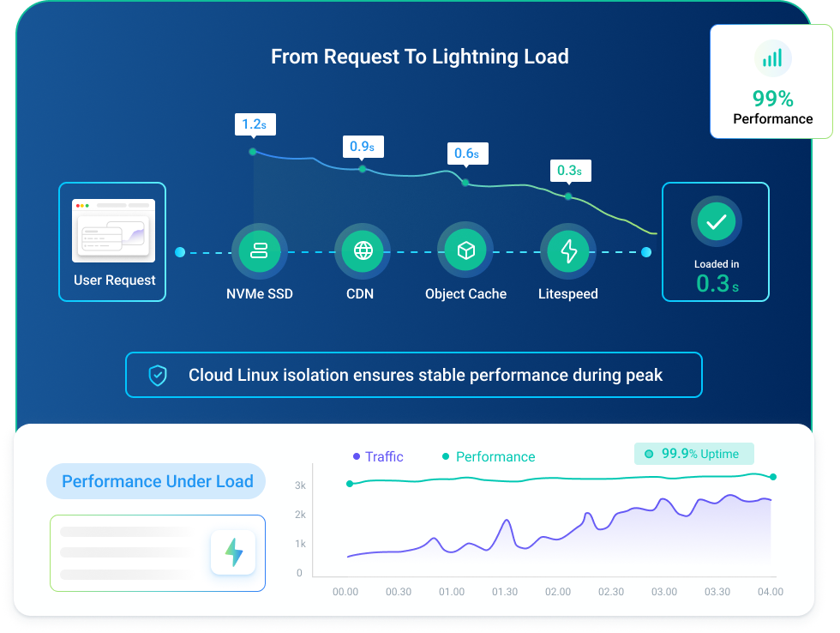Click the lightning bolt icon in the card
Screen dimensions: 840x633
coord(233,552)
